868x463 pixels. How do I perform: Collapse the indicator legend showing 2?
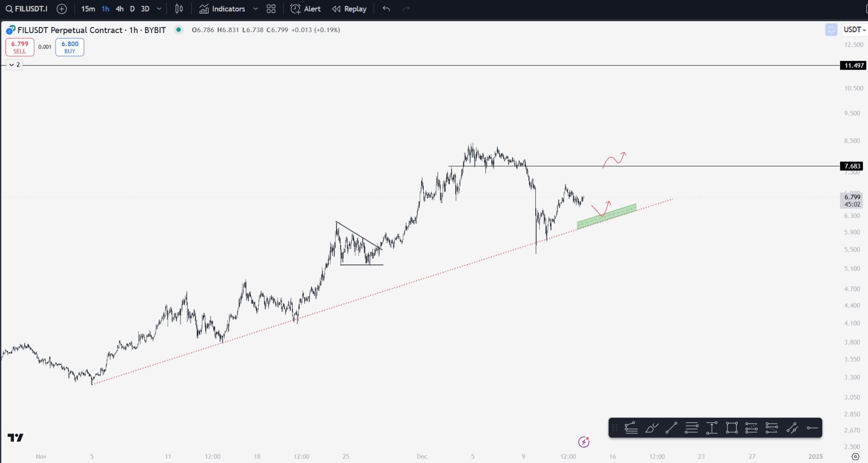tap(14, 65)
